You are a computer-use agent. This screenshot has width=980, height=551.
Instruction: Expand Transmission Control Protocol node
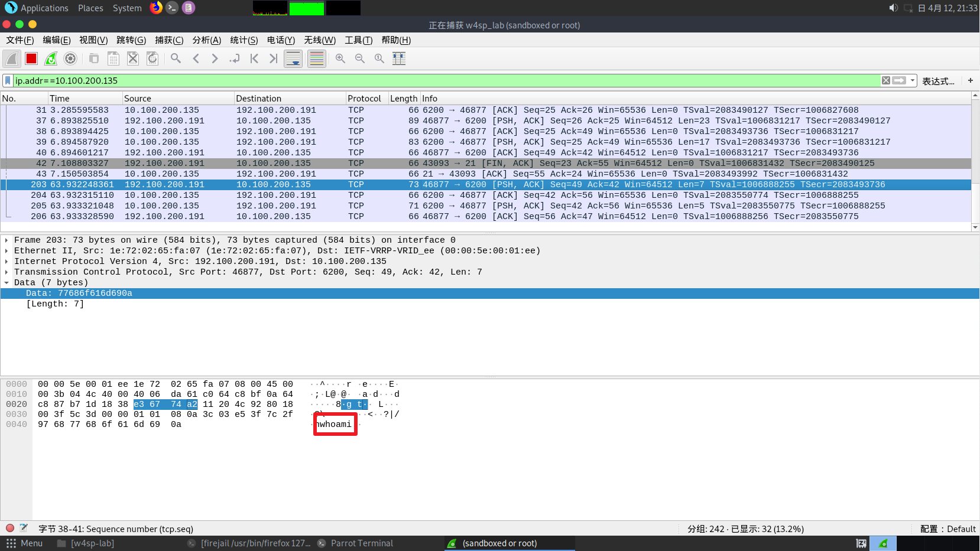[x=7, y=272]
